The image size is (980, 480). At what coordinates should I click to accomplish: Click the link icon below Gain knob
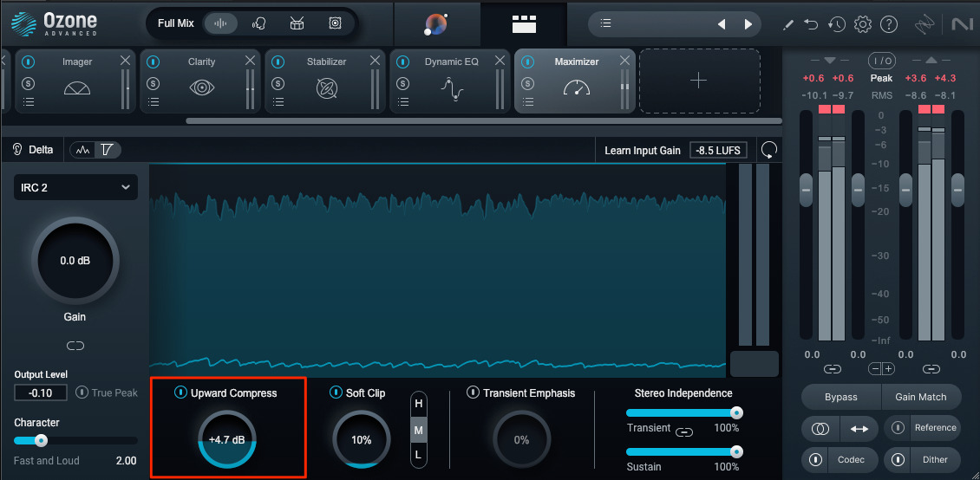pyautogui.click(x=75, y=345)
